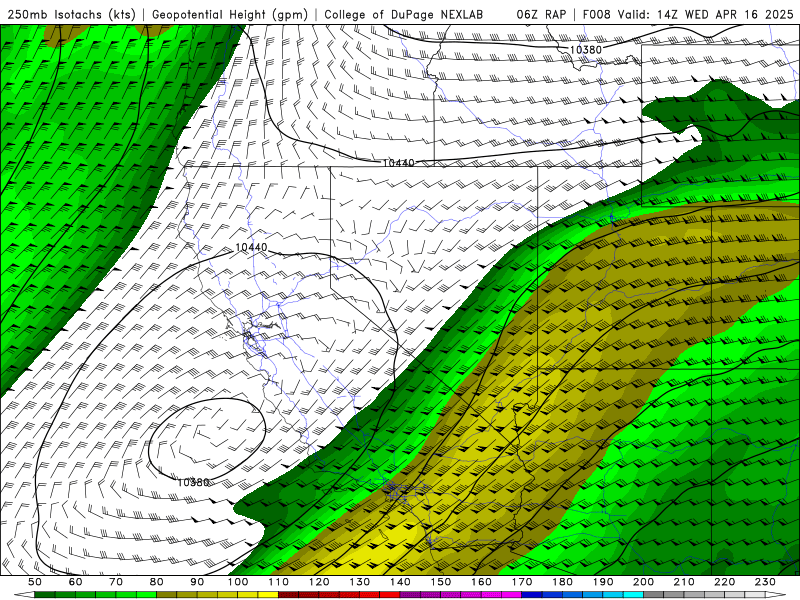Click the colorbar value 150
This screenshot has width=800, height=600.
pos(441,582)
